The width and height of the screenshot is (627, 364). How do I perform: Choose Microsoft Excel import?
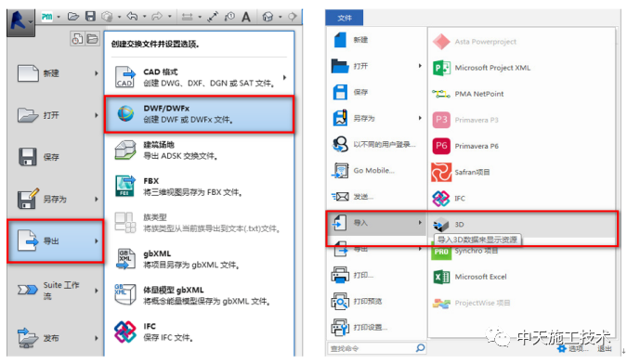pos(521,277)
